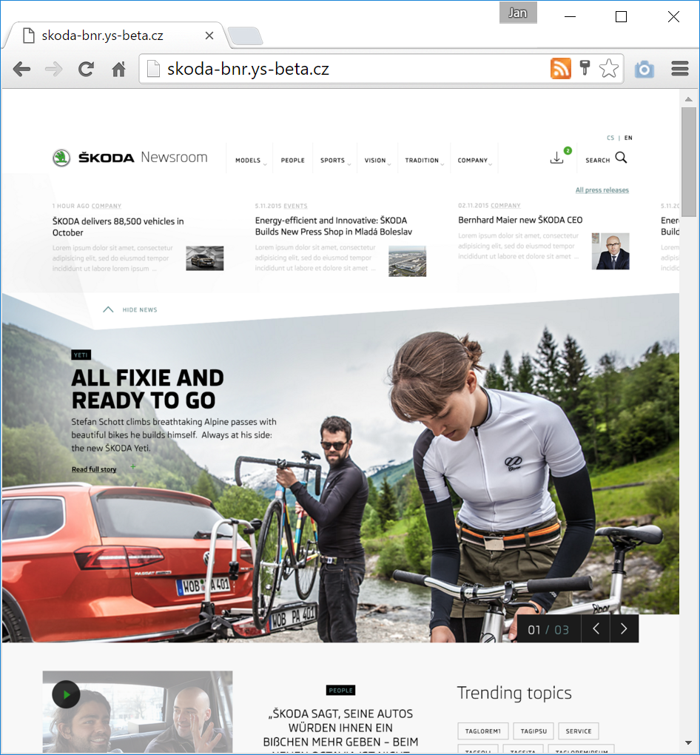Click the Jan profile button
This screenshot has height=755, width=700.
click(518, 13)
